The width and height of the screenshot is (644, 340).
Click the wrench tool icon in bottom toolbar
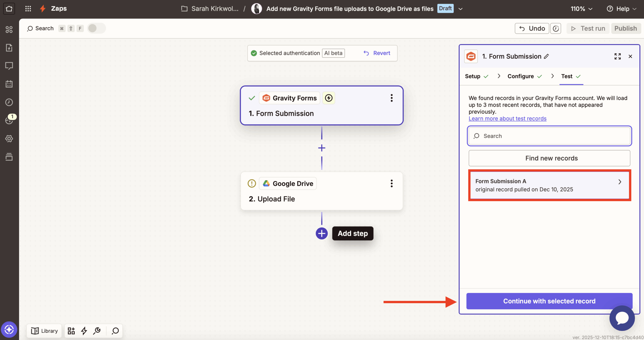coord(97,331)
